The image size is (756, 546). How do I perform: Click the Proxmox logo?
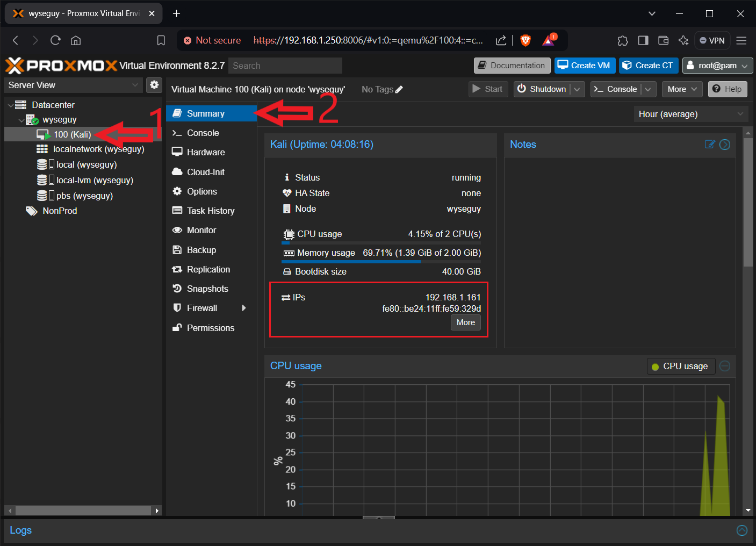(61, 66)
